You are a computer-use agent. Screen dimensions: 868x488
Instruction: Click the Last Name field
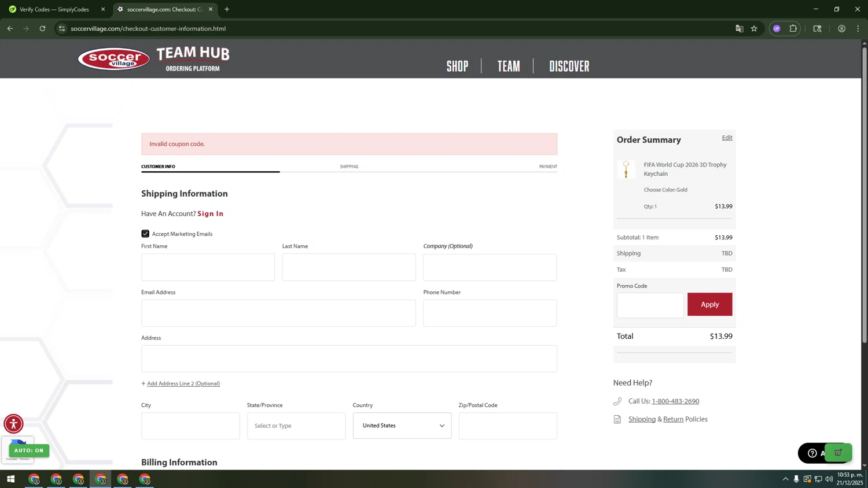coord(349,267)
